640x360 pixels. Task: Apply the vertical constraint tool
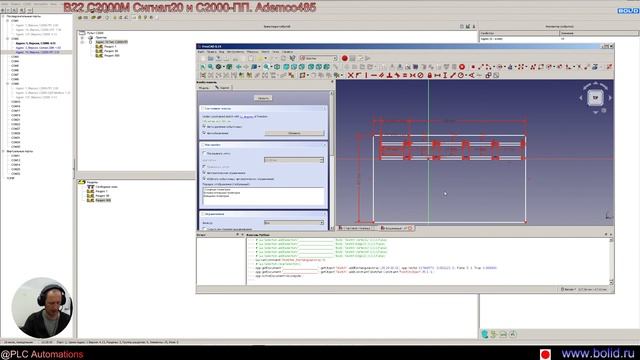367,75
